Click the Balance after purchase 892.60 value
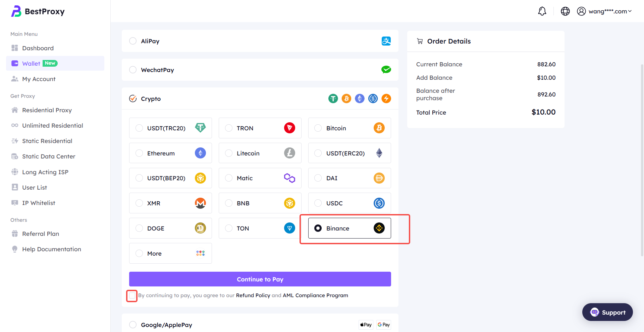The width and height of the screenshot is (644, 332). (546, 94)
